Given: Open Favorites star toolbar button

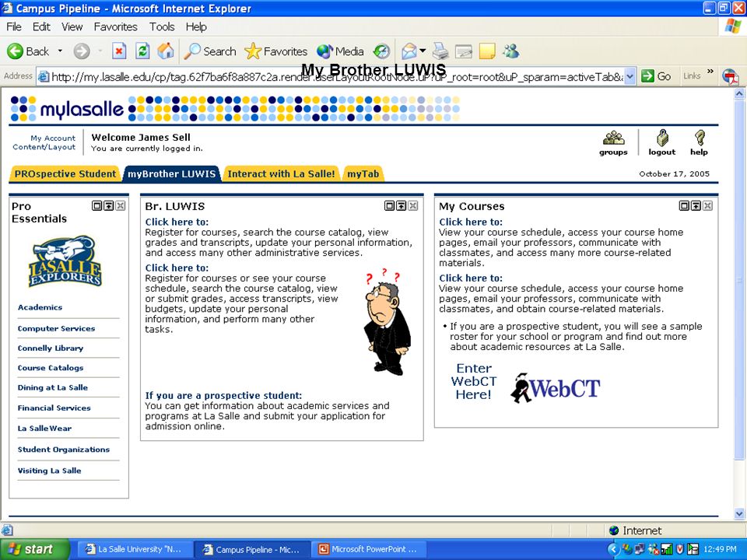Looking at the screenshot, I should coord(275,51).
